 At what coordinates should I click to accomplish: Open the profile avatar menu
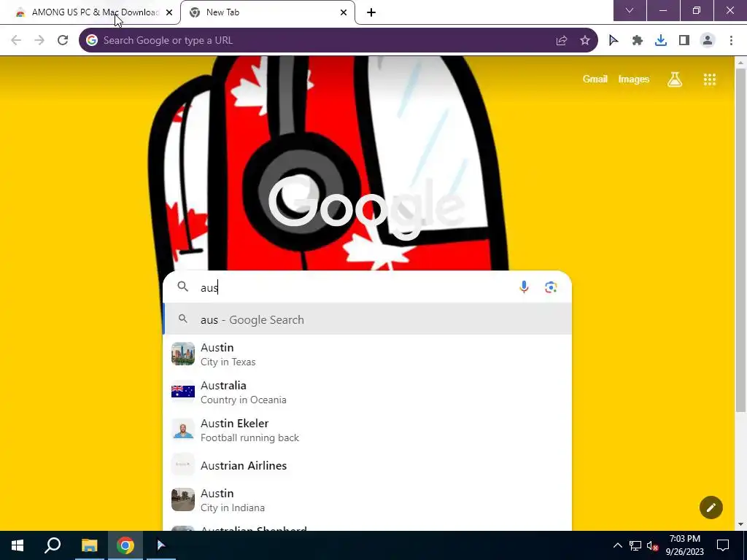click(x=708, y=41)
